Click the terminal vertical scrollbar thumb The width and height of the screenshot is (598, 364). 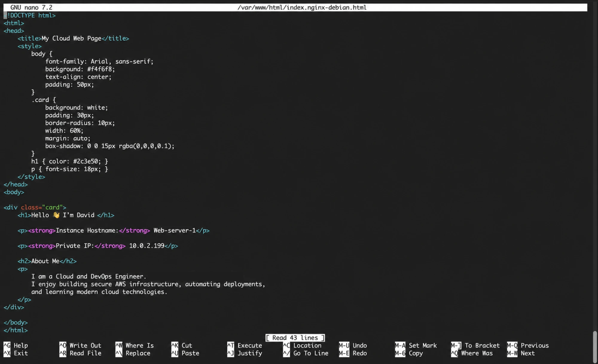pos(595,347)
